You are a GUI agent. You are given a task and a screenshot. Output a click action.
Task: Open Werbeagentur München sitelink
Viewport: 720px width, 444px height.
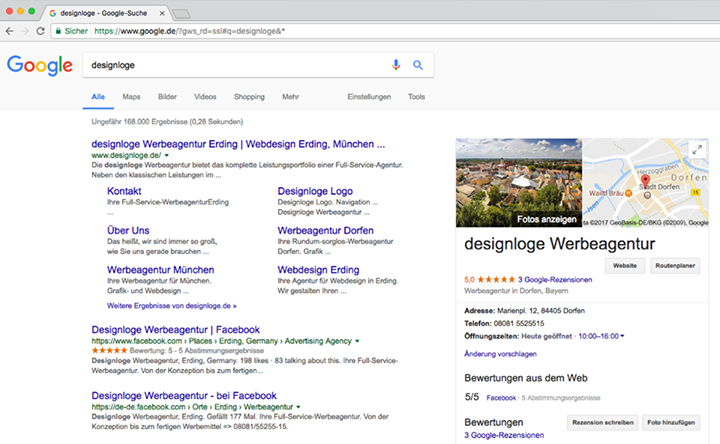161,270
